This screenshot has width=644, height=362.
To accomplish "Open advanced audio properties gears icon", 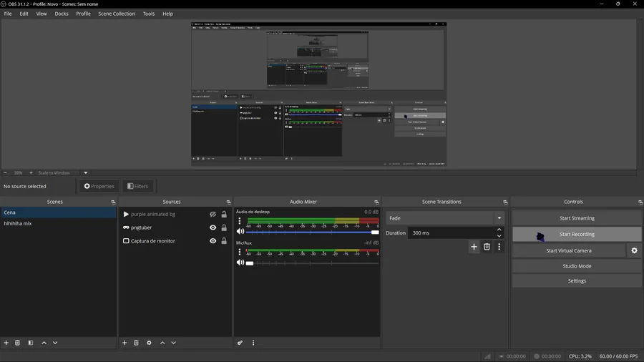I will coord(240,343).
